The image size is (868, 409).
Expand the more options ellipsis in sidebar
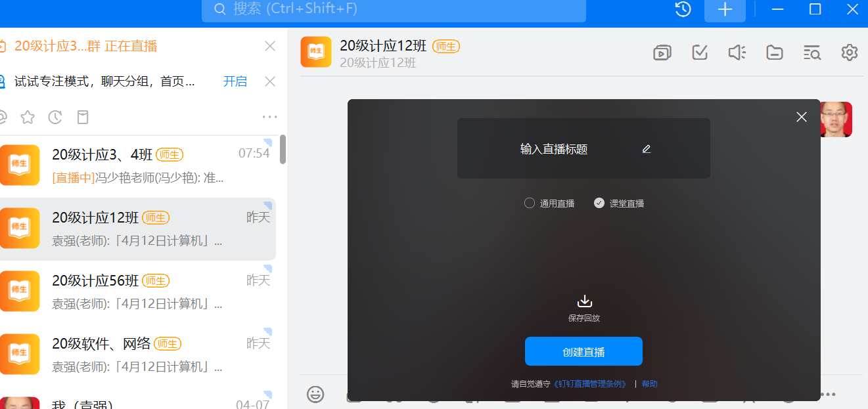point(269,118)
